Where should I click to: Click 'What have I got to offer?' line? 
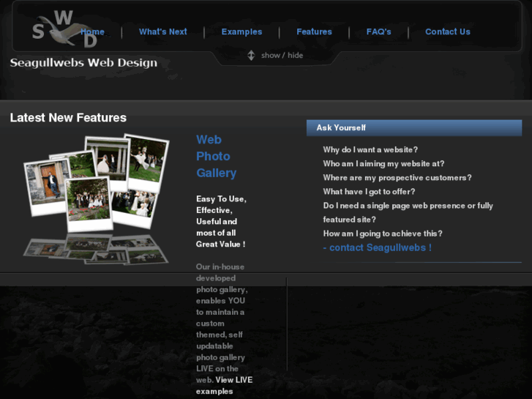(x=369, y=192)
